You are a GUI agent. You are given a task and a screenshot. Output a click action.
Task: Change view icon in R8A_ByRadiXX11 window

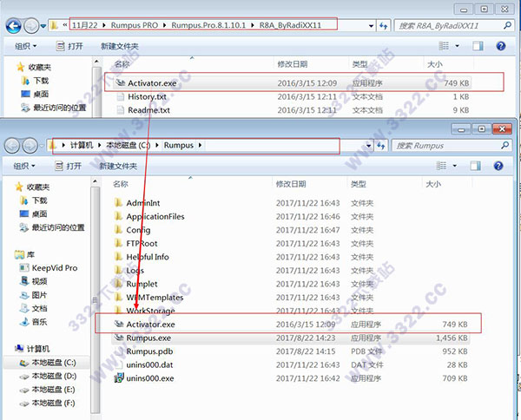[x=444, y=46]
